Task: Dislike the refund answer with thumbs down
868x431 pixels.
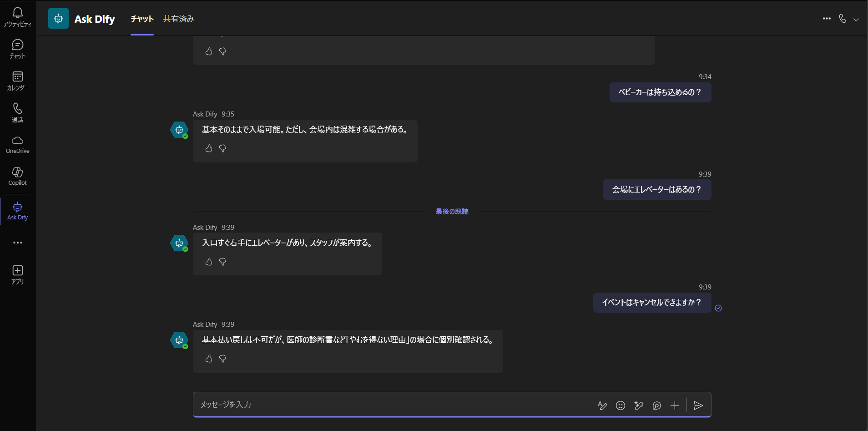Action: coord(222,359)
